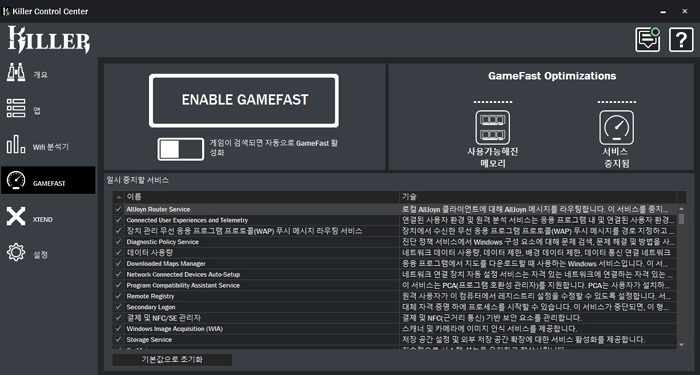The image size is (700, 375).
Task: Go to the 앱 section
Action: pos(37,110)
